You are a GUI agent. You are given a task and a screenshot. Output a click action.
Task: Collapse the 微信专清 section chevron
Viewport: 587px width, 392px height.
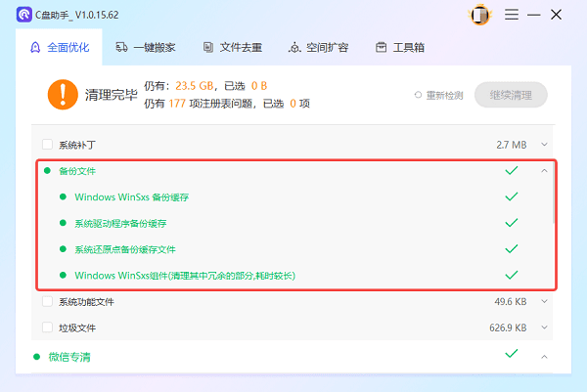[544, 357]
